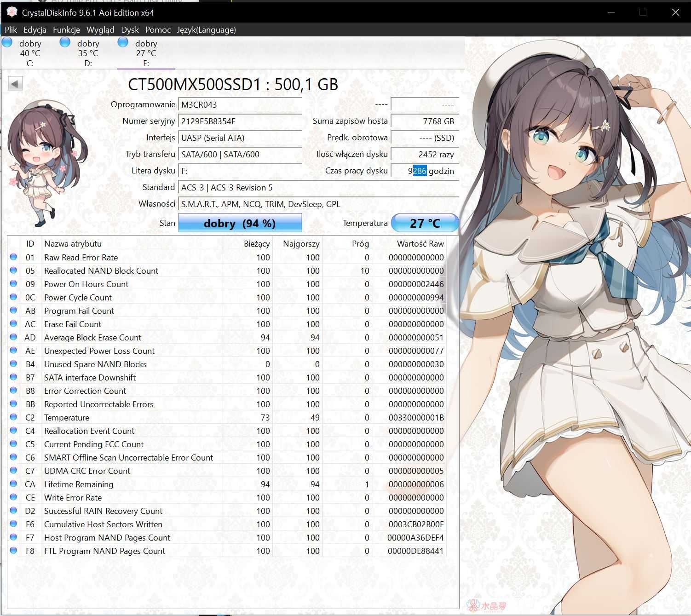Click status icon of Erase Fail Count
The image size is (691, 616).
click(x=13, y=324)
